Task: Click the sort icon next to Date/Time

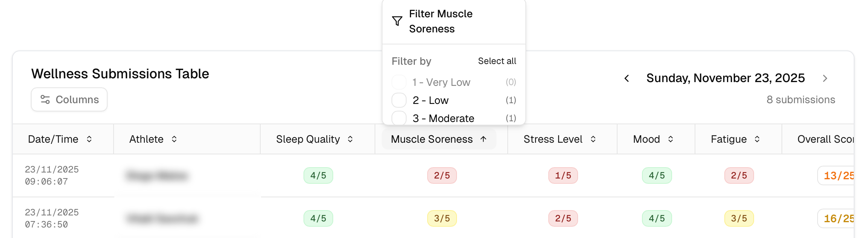Action: [89, 139]
